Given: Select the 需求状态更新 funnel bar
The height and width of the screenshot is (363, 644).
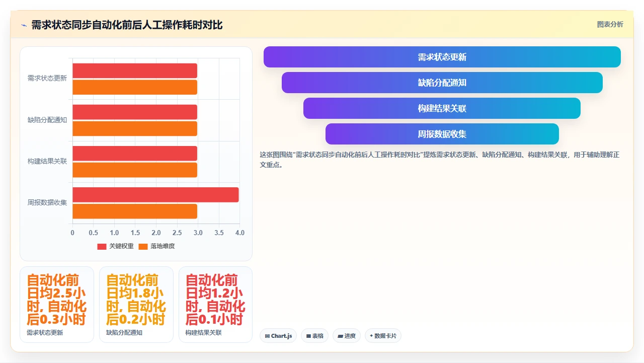Looking at the screenshot, I should point(442,57).
